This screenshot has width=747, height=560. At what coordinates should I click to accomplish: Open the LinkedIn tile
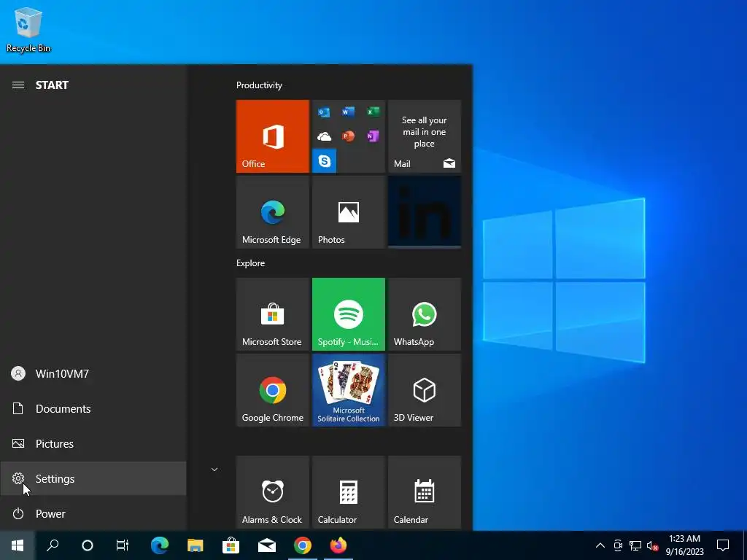coord(425,212)
